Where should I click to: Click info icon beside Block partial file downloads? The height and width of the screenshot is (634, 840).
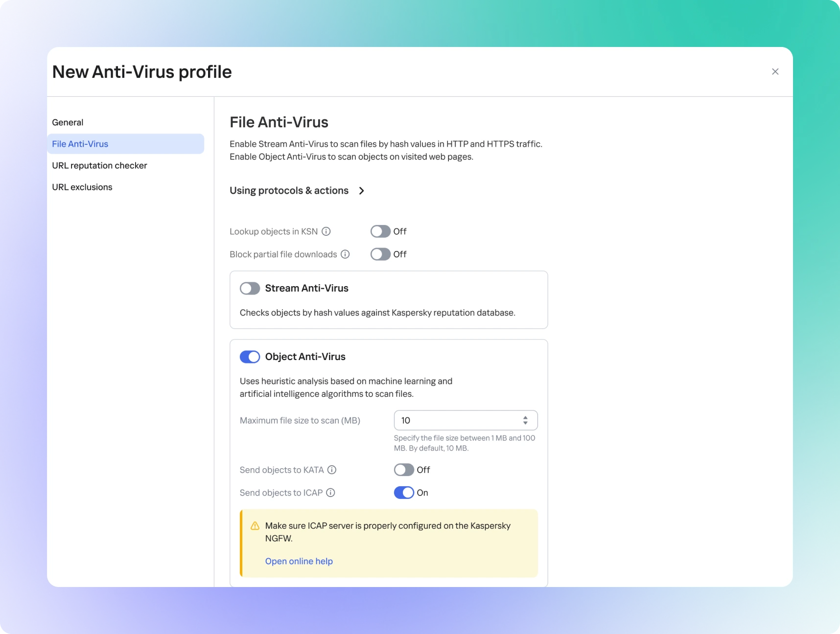345,254
